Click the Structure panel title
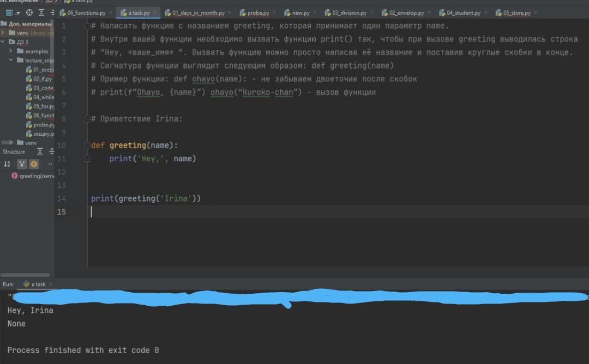 (x=14, y=151)
